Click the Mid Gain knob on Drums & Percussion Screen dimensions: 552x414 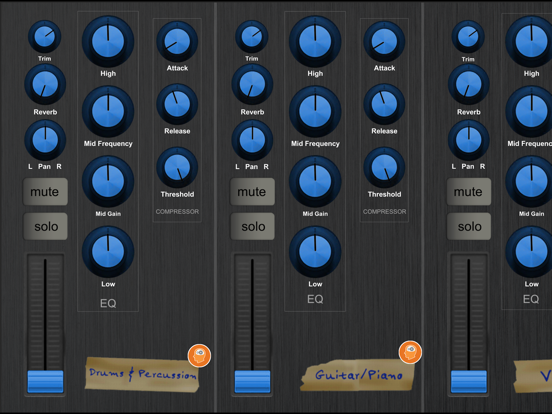108,181
